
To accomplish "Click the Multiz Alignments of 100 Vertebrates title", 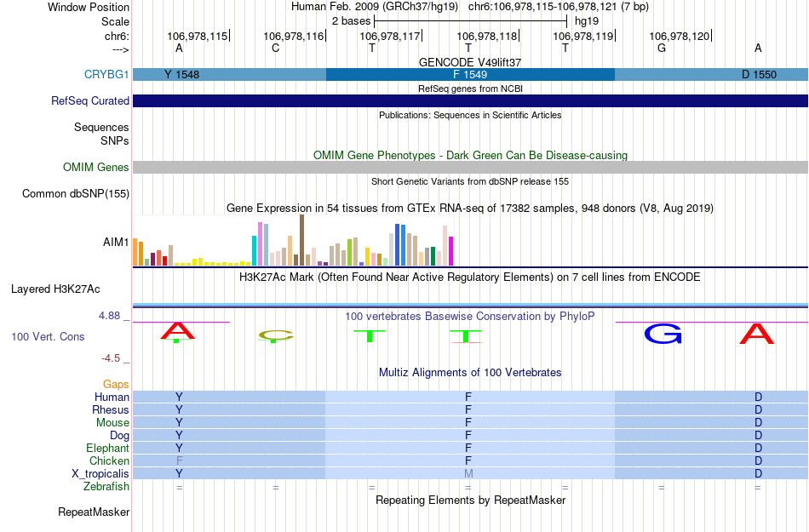I will point(470,372).
